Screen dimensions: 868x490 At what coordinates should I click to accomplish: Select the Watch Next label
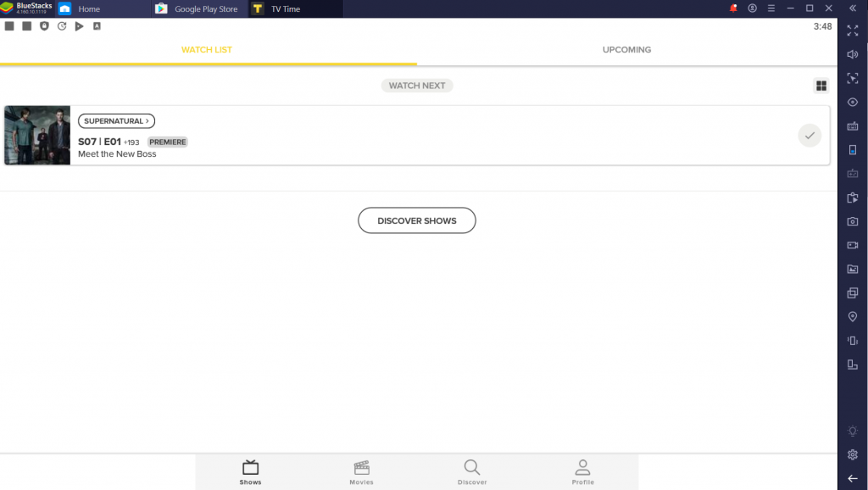[417, 86]
